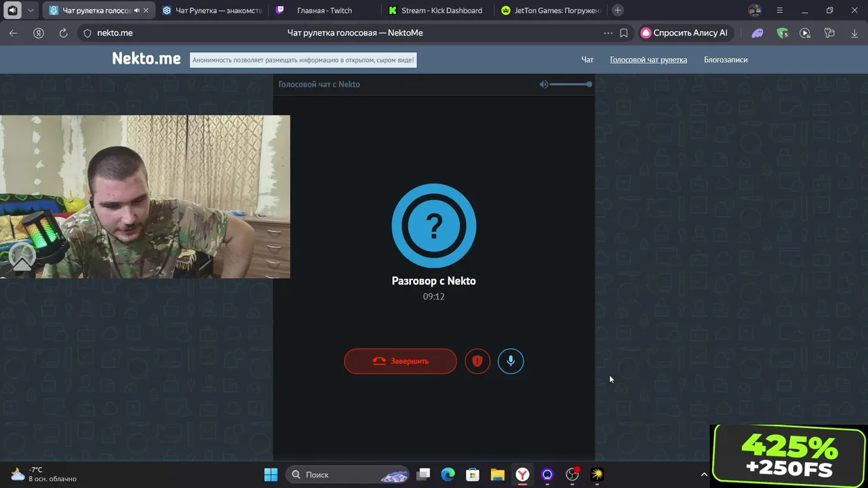Viewport: 868px width, 488px height.
Task: Open Yandex Browser in the taskbar
Action: [522, 474]
